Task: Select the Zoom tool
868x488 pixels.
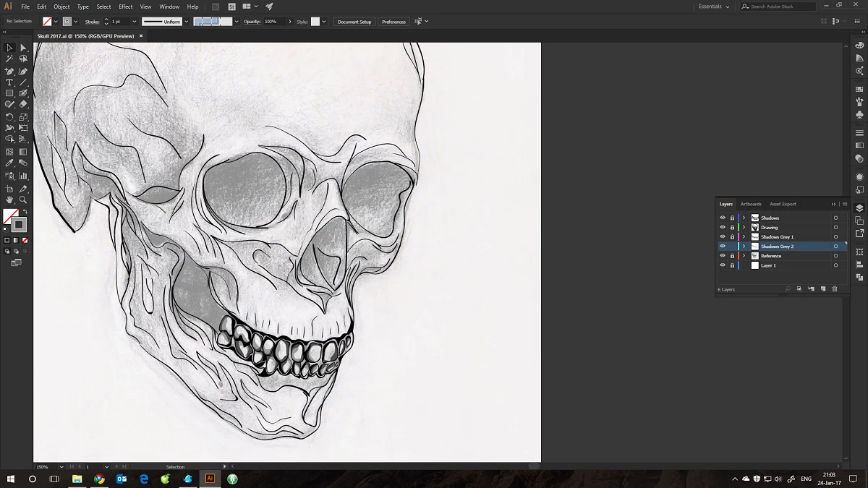Action: 23,200
